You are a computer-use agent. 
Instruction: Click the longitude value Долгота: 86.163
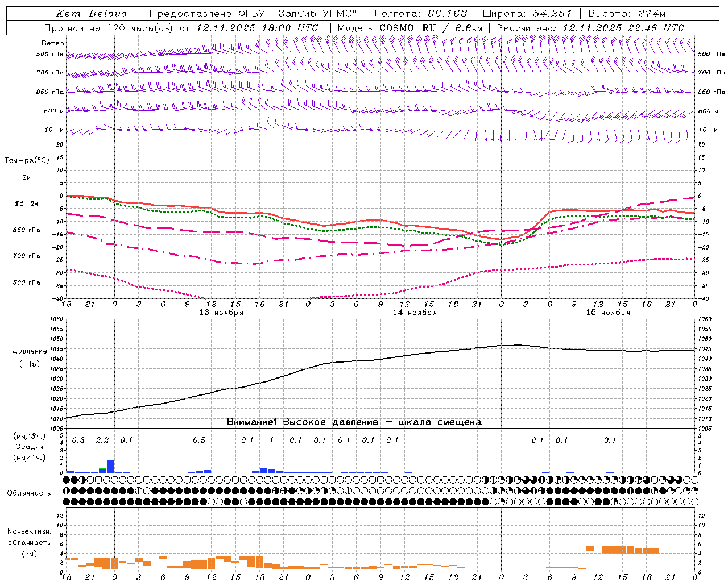click(x=420, y=14)
